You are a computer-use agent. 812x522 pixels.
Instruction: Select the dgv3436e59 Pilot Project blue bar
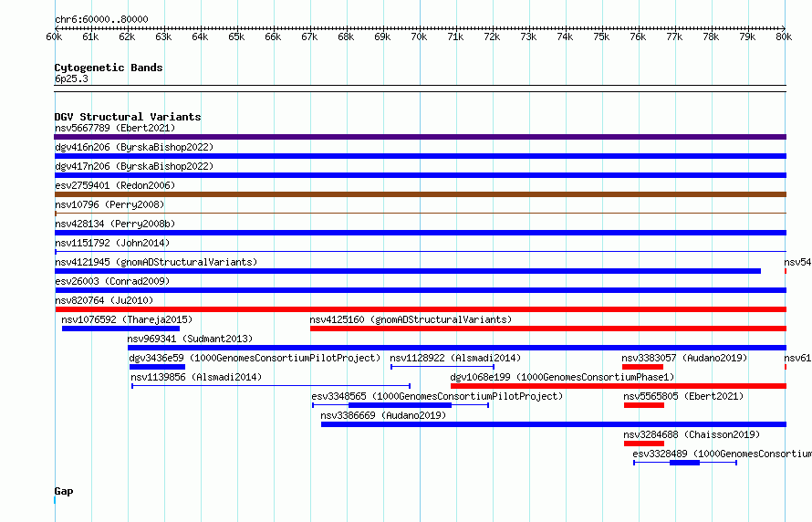pyautogui.click(x=157, y=367)
